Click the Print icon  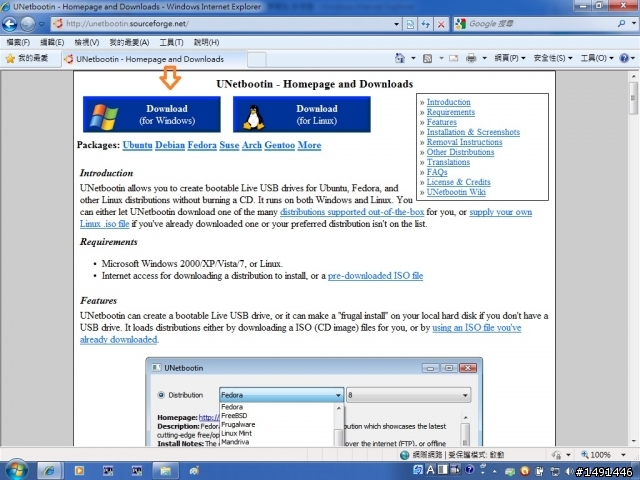click(471, 58)
